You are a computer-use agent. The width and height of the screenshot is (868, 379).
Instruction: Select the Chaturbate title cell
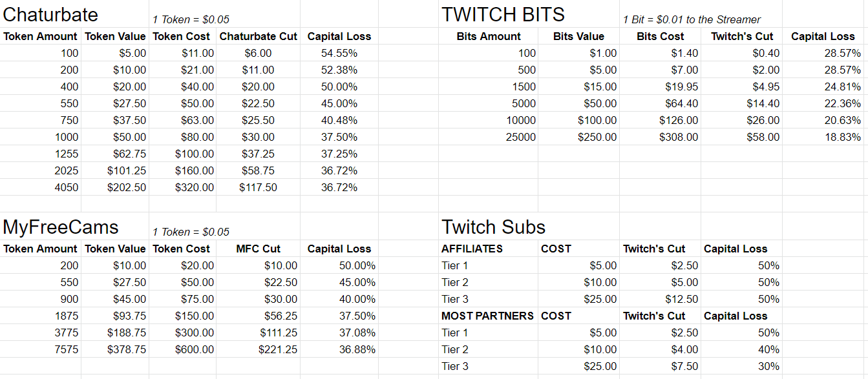51,14
